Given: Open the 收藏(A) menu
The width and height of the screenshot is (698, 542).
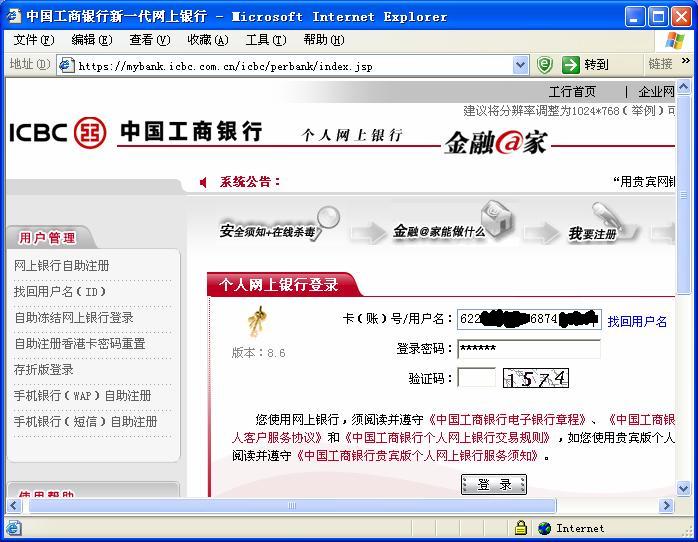Looking at the screenshot, I should (208, 40).
